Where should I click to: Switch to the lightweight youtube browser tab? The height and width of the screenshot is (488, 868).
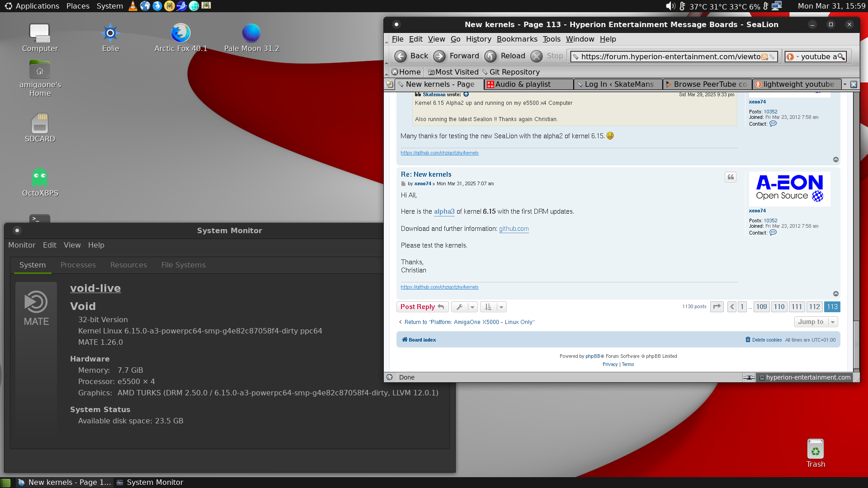[x=797, y=84]
